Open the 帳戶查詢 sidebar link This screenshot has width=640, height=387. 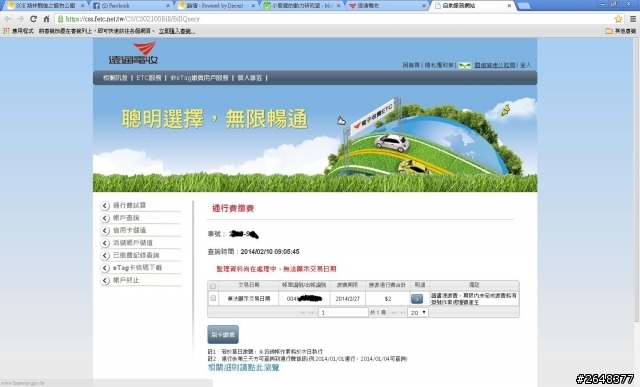[126, 218]
